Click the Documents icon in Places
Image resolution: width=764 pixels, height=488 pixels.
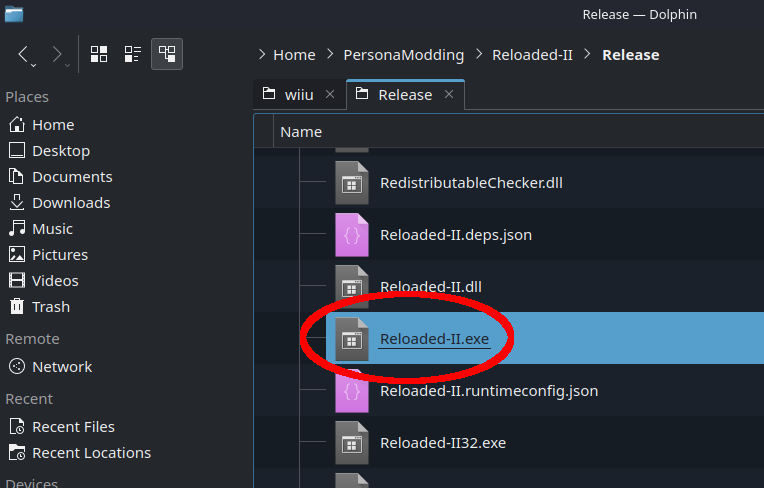pos(17,176)
